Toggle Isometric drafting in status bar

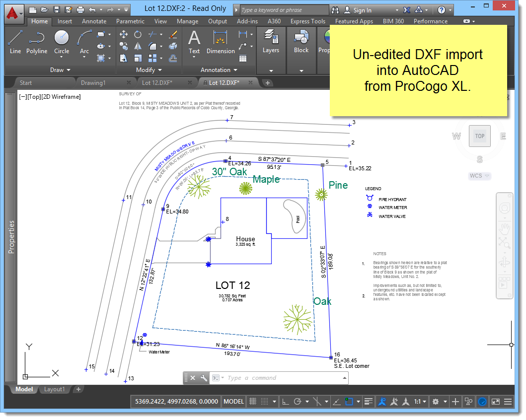coord(317,402)
